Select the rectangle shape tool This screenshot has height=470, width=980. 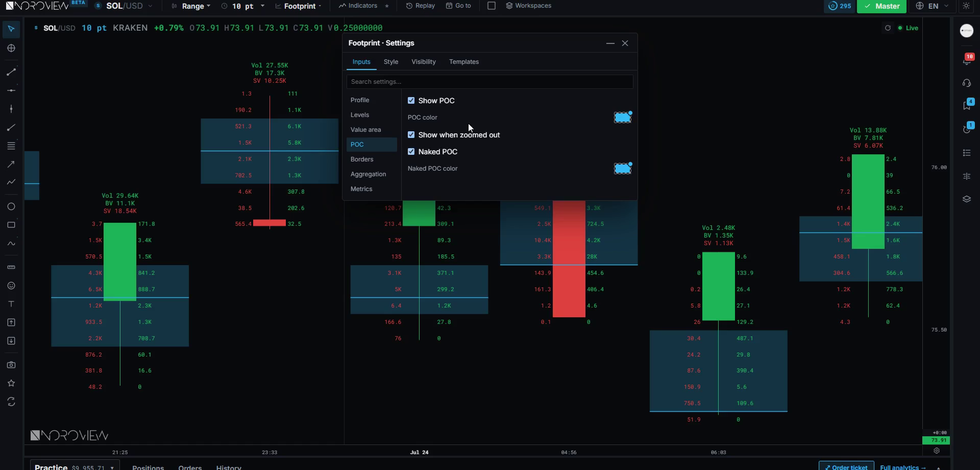11,225
